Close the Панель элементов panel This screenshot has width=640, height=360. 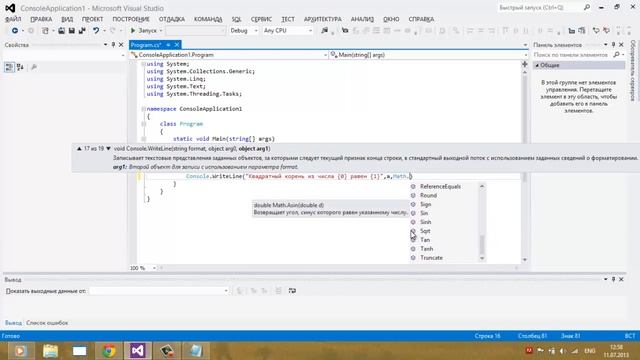(621, 45)
